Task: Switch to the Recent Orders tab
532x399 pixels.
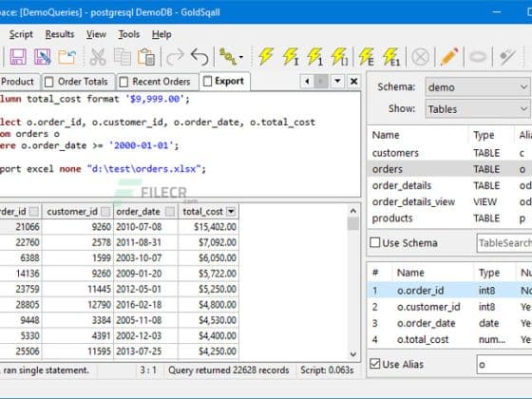Action: pyautogui.click(x=157, y=82)
